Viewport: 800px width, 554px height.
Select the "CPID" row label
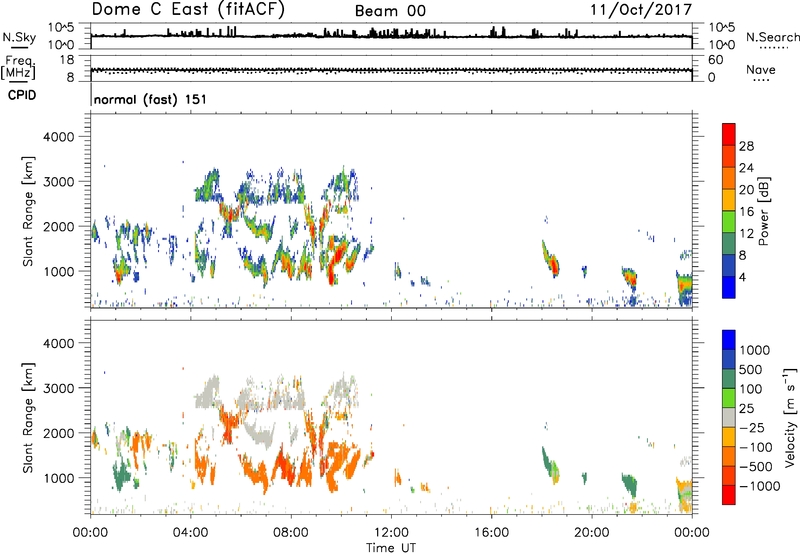(22, 95)
